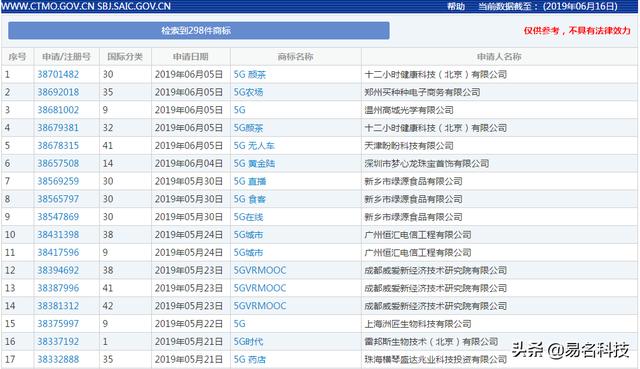Click first 5GVRMOOC trademark in row 12
Viewport: 640px width, 369px height.
pyautogui.click(x=260, y=270)
